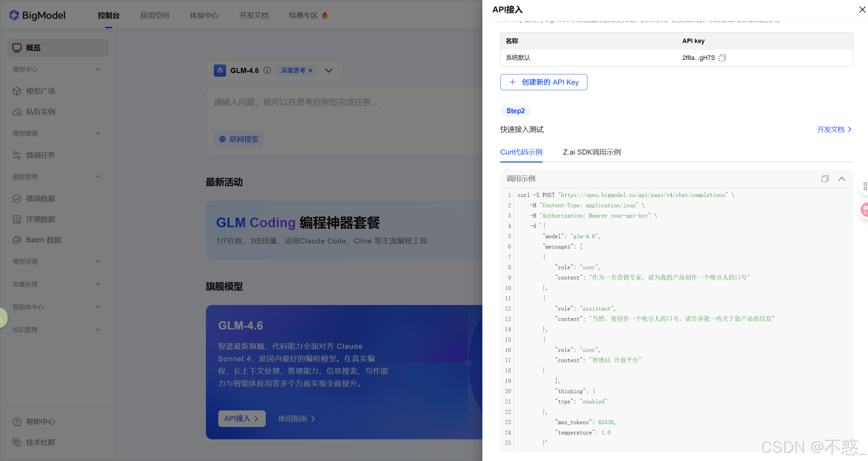Copy the curl example using the copy icon
Viewport: 868px width, 461px height.
tap(825, 179)
